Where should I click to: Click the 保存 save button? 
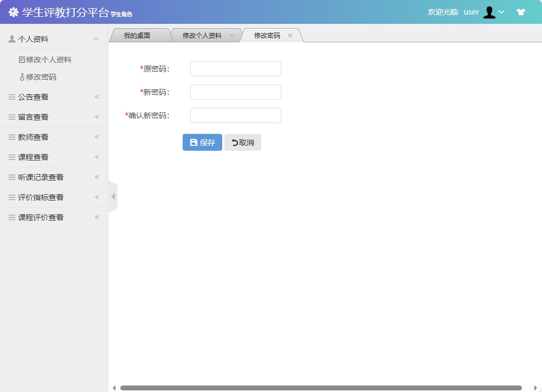(202, 142)
